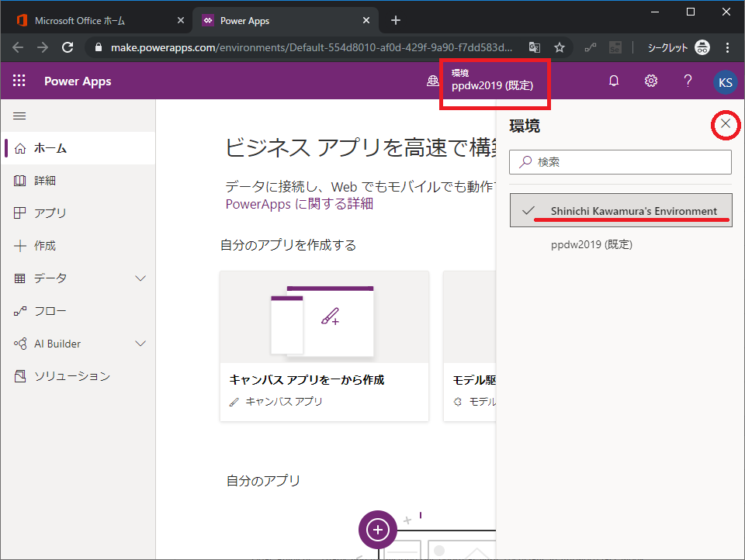Click the Se extension icon in browser toolbar
Screen dimensions: 745x560
615,47
